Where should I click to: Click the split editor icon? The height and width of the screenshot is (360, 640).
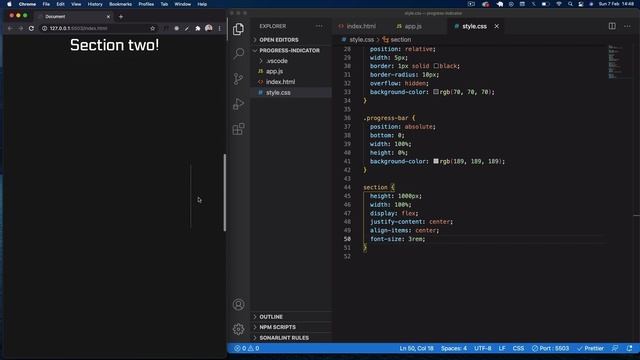pyautogui.click(x=612, y=26)
